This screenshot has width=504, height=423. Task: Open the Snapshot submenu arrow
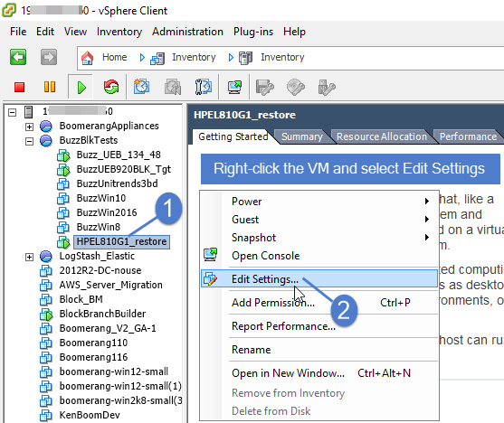click(426, 238)
